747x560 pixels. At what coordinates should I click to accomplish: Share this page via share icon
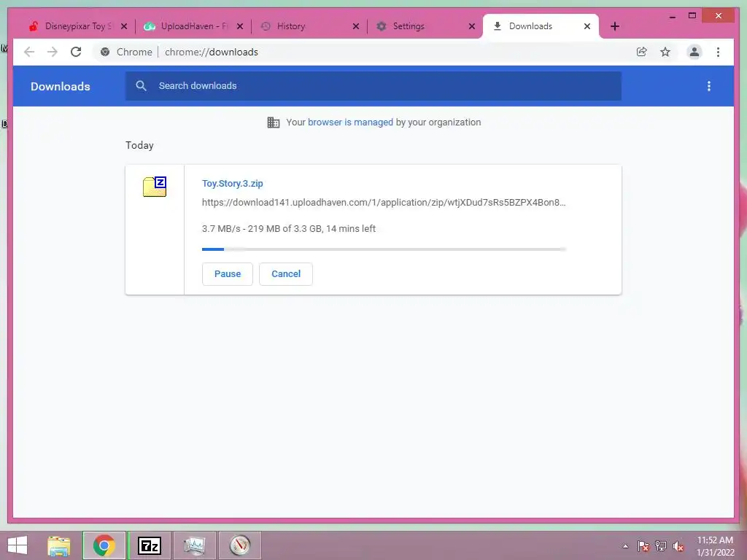(642, 52)
